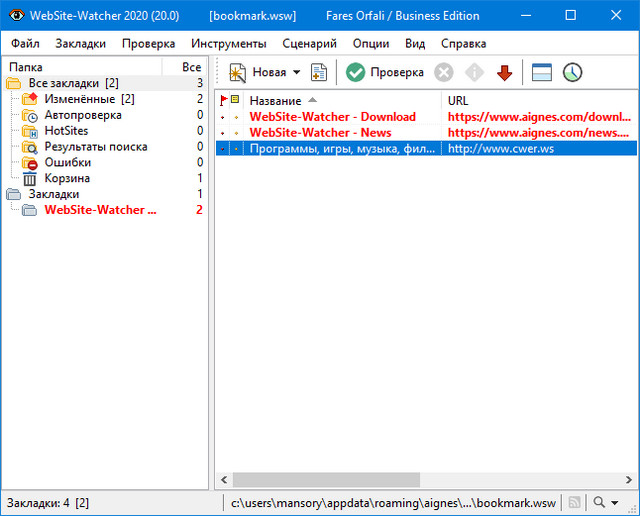The height and width of the screenshot is (516, 640).
Task: Open the Корзина trash folder
Action: tap(67, 179)
